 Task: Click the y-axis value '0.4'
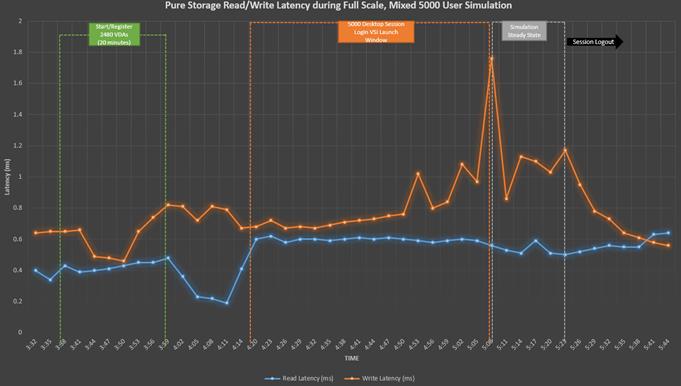point(18,270)
